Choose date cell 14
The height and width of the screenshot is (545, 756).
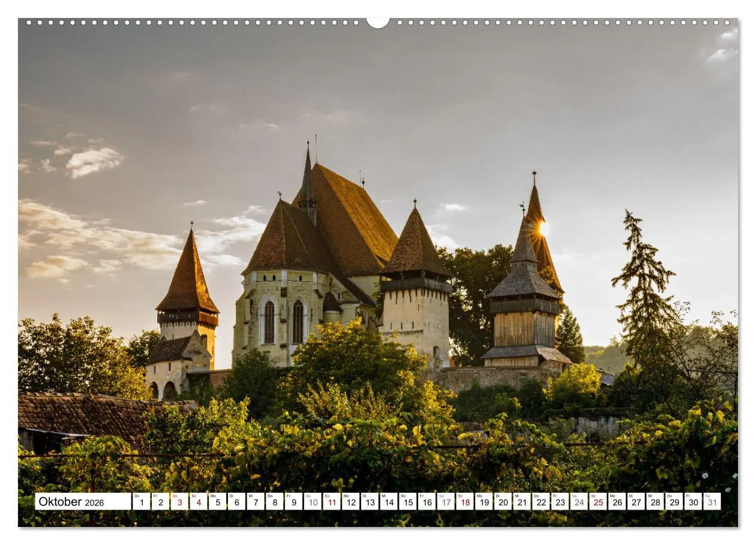[389, 502]
